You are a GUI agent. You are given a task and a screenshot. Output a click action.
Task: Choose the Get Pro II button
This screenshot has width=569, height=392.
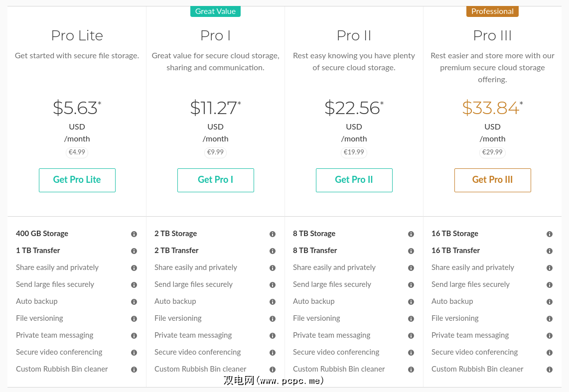pos(354,180)
